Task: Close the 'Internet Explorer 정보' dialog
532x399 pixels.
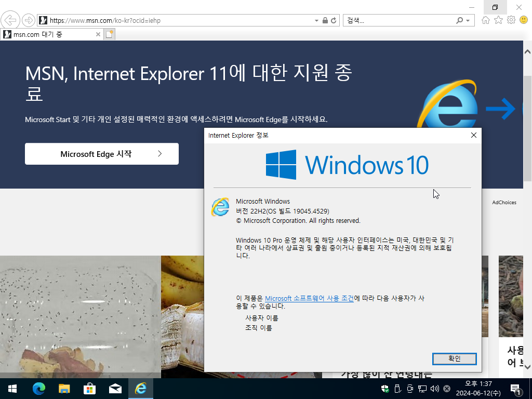Action: pyautogui.click(x=474, y=136)
